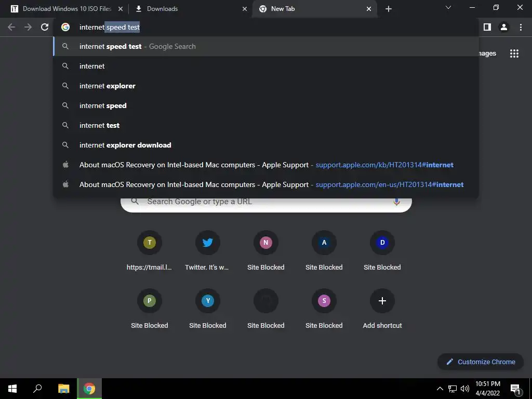Screen dimensions: 532x399
Task: Show hidden system tray icons
Action: (440, 389)
